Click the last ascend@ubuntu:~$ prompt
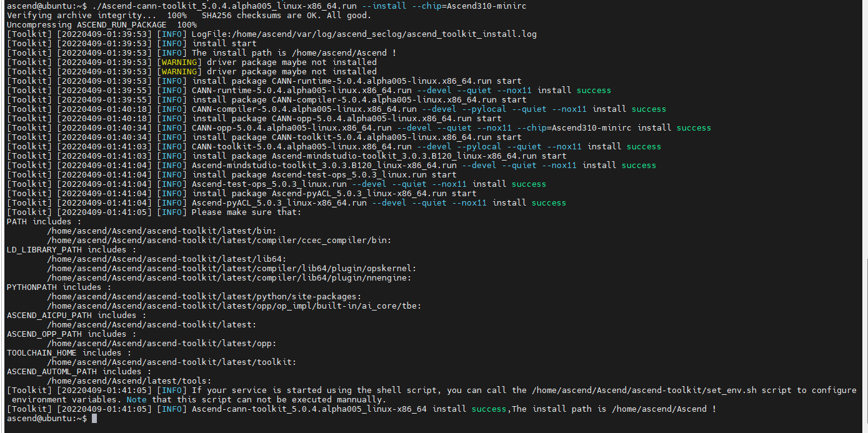868x433 pixels. tap(47, 418)
